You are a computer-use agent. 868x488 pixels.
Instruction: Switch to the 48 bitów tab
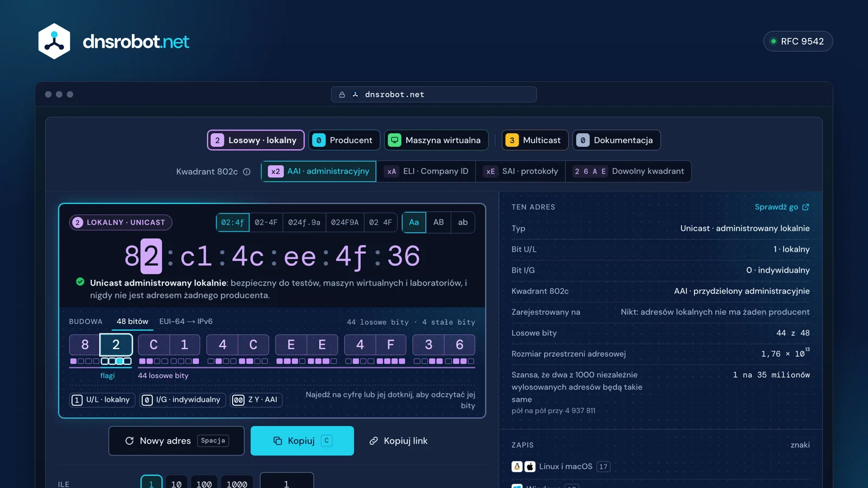tap(132, 322)
